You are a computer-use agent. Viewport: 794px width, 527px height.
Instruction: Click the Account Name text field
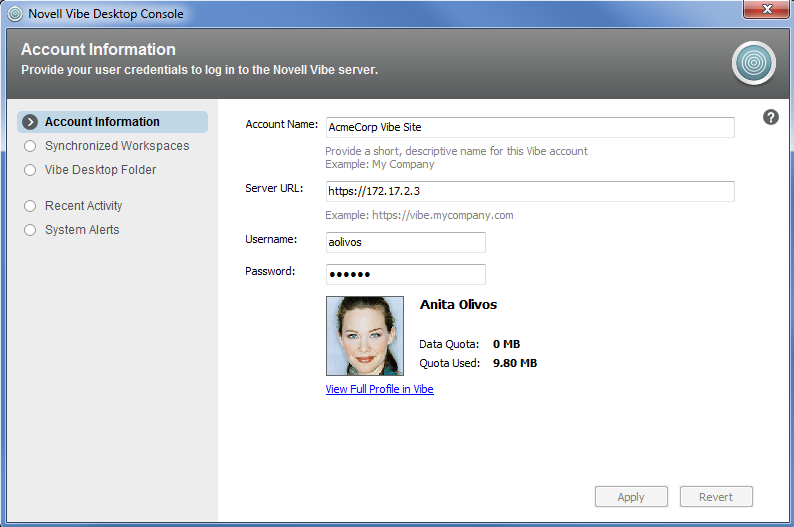coord(529,128)
